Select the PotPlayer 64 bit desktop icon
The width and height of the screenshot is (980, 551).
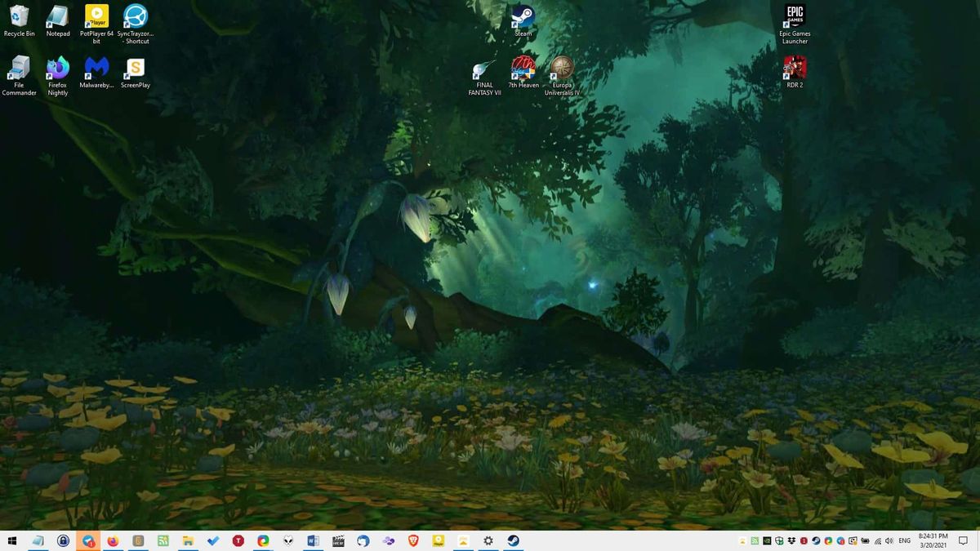(96, 24)
